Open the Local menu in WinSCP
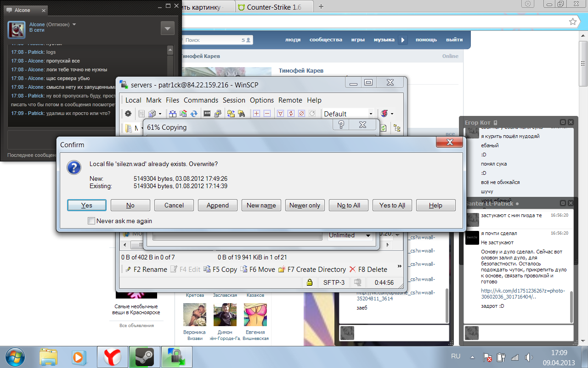Screen dimensions: 588x368 pos(133,100)
